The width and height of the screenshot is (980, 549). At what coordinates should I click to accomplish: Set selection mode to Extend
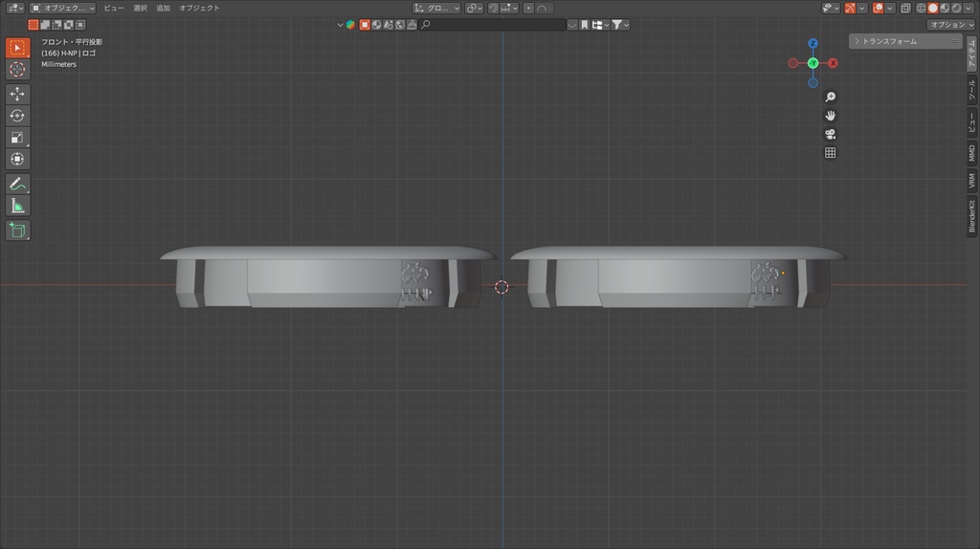tap(45, 24)
